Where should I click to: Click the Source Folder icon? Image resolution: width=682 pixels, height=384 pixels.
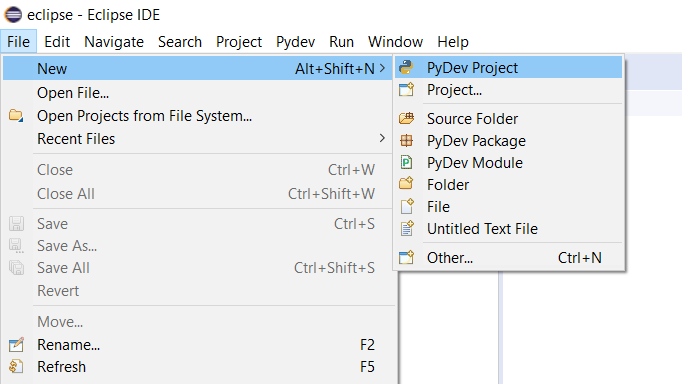[x=406, y=118]
